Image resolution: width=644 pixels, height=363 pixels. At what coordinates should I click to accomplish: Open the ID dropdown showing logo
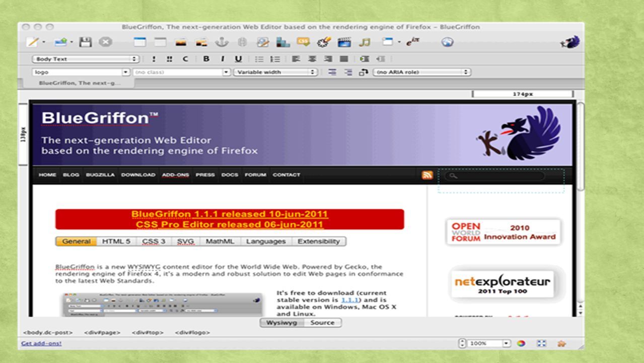81,72
